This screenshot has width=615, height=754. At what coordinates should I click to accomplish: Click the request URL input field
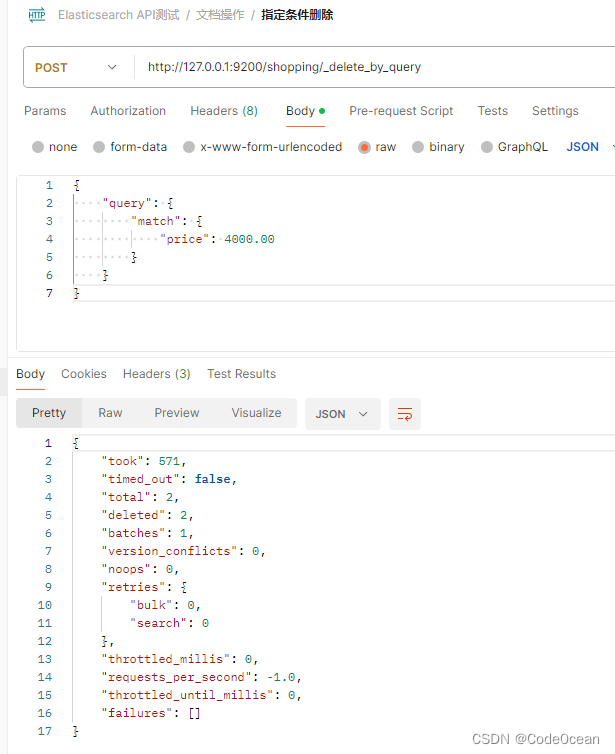coord(375,67)
